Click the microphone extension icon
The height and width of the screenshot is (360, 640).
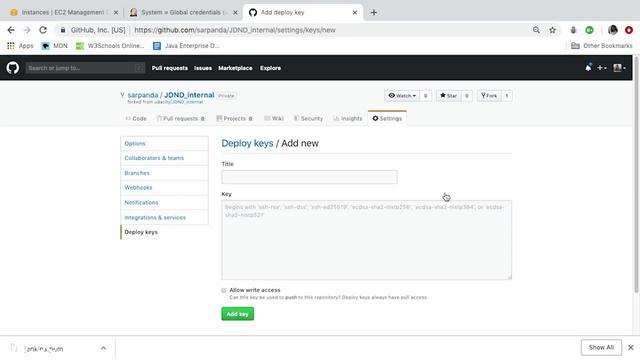tap(573, 30)
